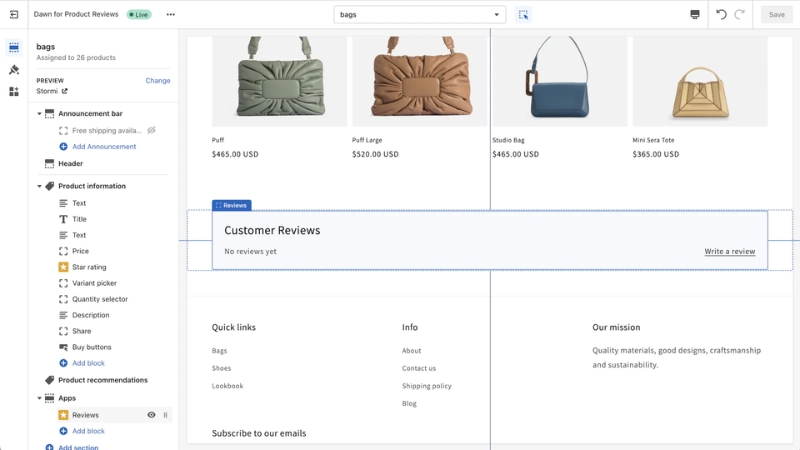800x450 pixels.
Task: Collapse the Product information section
Action: (x=39, y=186)
